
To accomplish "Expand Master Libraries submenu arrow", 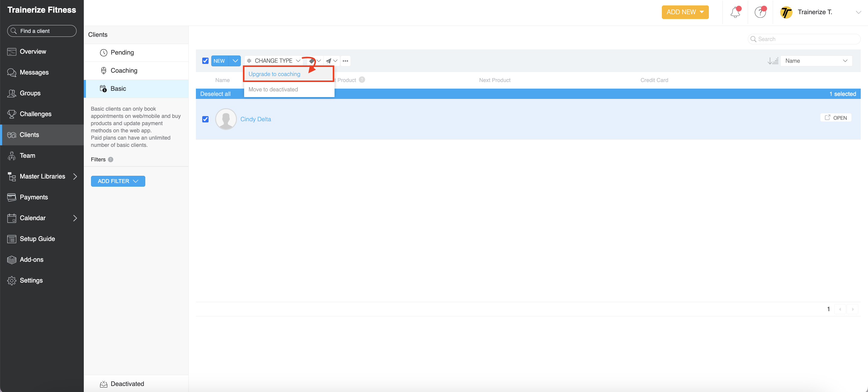I will pyautogui.click(x=75, y=176).
